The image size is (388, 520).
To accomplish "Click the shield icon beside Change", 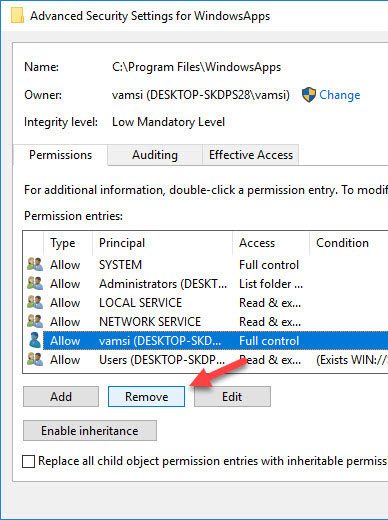I will (x=309, y=95).
